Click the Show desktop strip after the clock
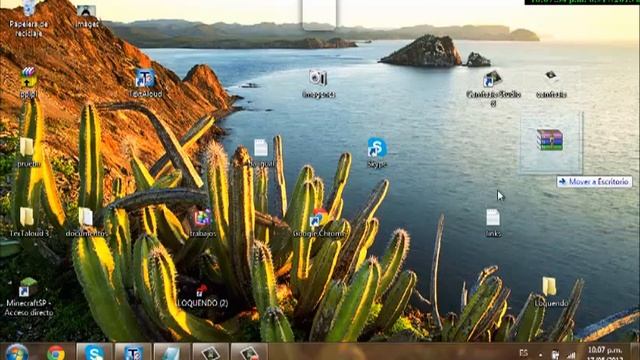The image size is (640, 360). 635,352
